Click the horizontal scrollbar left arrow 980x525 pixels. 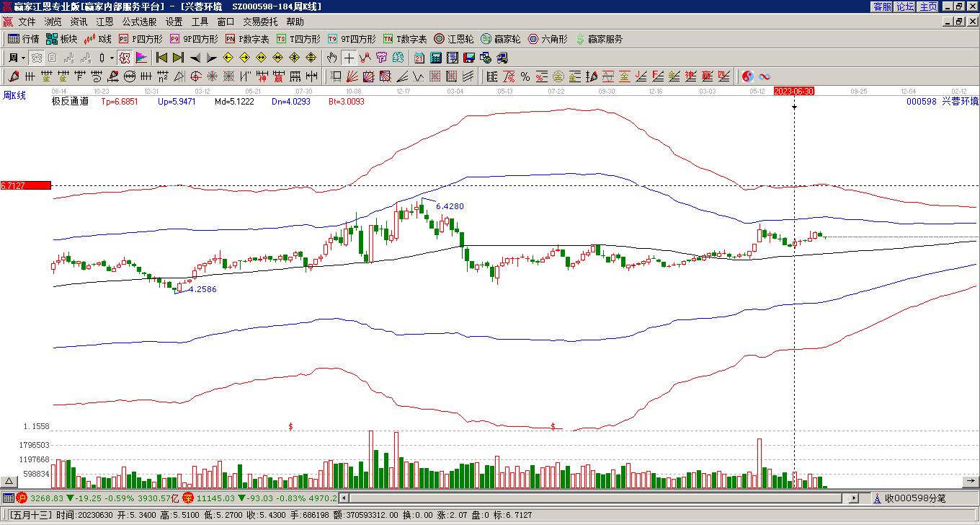344,498
